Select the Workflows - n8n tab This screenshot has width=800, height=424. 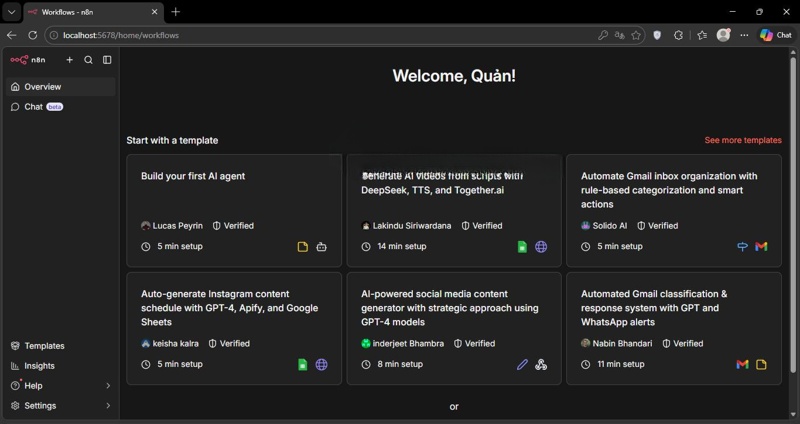[x=93, y=12]
